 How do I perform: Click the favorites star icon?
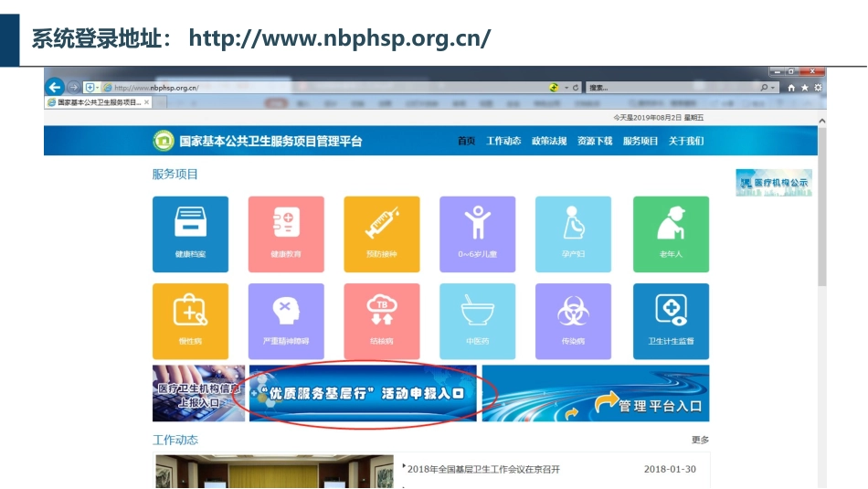click(x=804, y=88)
